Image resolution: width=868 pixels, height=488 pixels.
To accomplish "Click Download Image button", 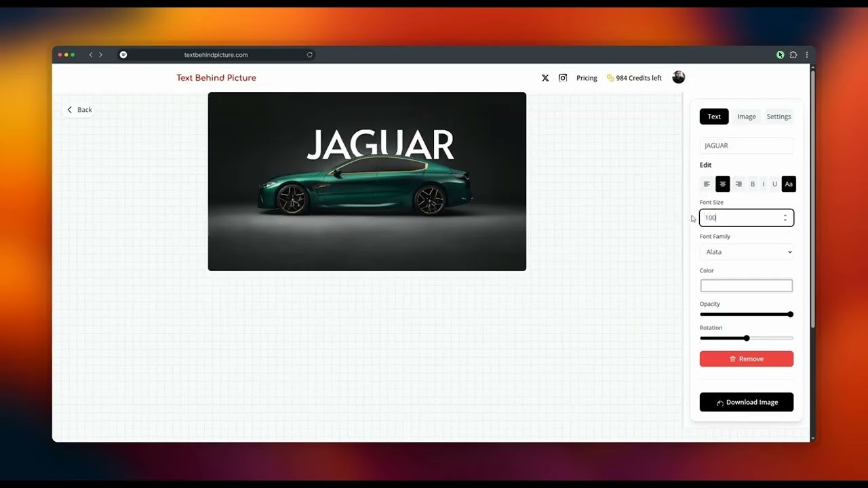I will pyautogui.click(x=747, y=402).
